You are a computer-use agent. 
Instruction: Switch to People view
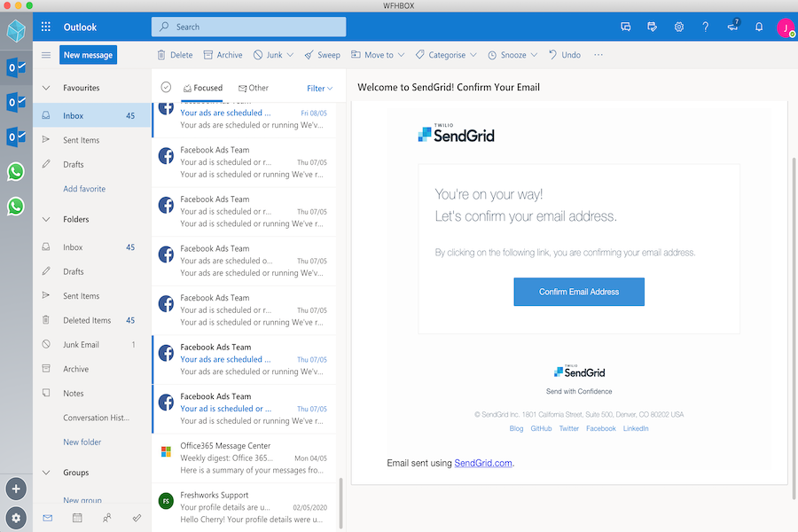[x=106, y=518]
